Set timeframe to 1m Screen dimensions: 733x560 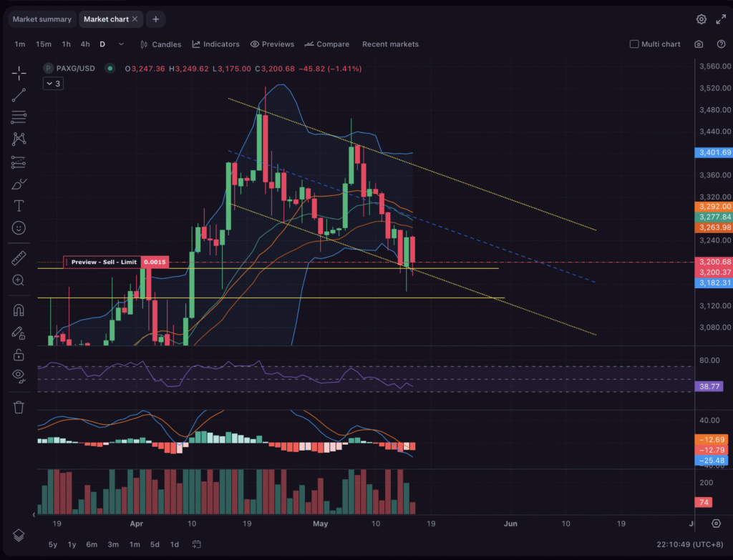point(19,44)
